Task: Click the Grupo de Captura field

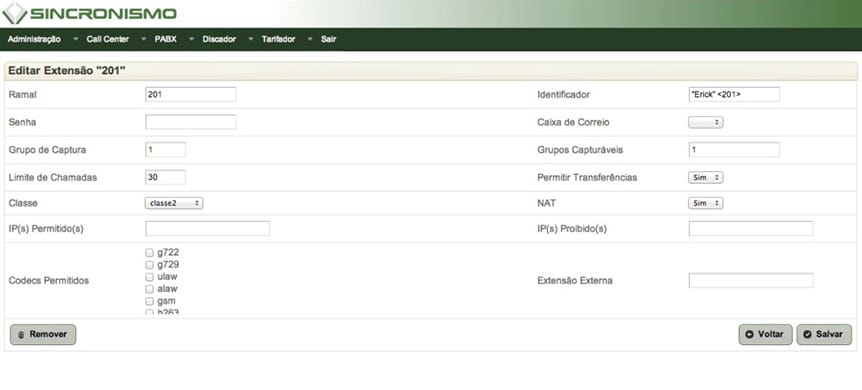Action: click(x=165, y=150)
